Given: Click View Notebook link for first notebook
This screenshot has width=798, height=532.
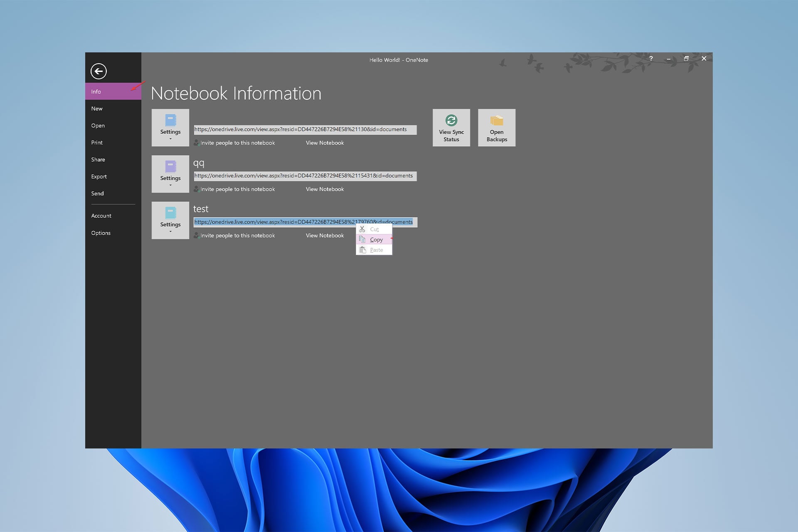Looking at the screenshot, I should coord(325,143).
